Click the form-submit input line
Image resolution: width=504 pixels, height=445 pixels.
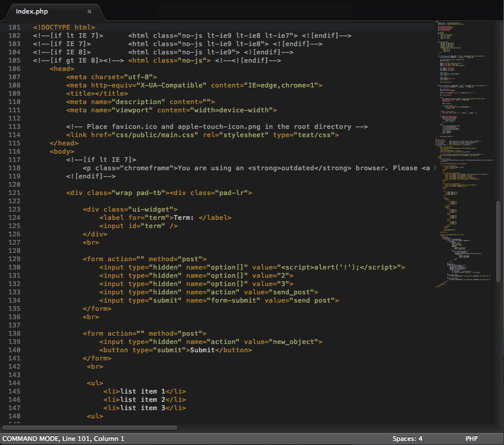[219, 301]
